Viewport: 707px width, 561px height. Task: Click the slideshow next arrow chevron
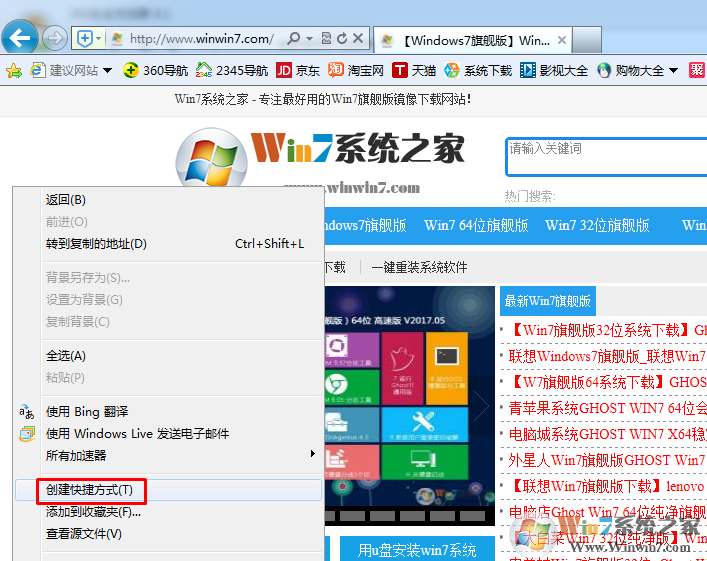tap(481, 405)
